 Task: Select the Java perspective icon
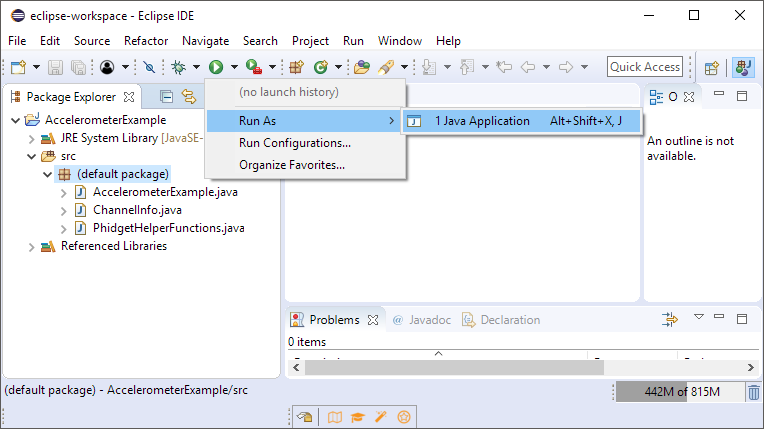tap(743, 67)
